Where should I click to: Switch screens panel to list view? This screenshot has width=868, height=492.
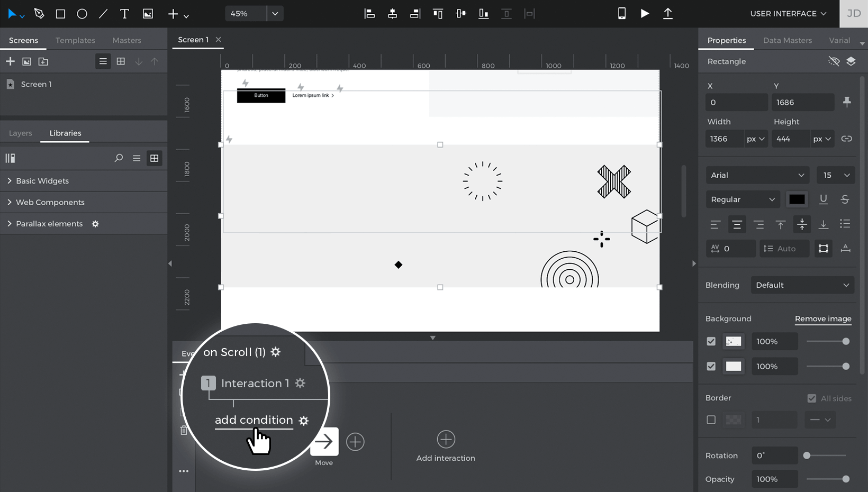[103, 61]
